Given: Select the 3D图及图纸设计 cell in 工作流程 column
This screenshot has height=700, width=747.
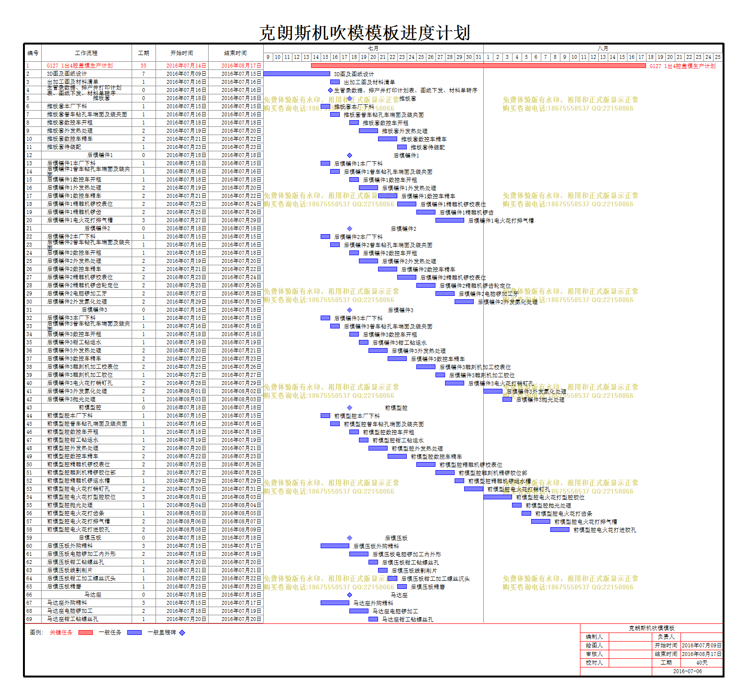Looking at the screenshot, I should tap(86, 74).
